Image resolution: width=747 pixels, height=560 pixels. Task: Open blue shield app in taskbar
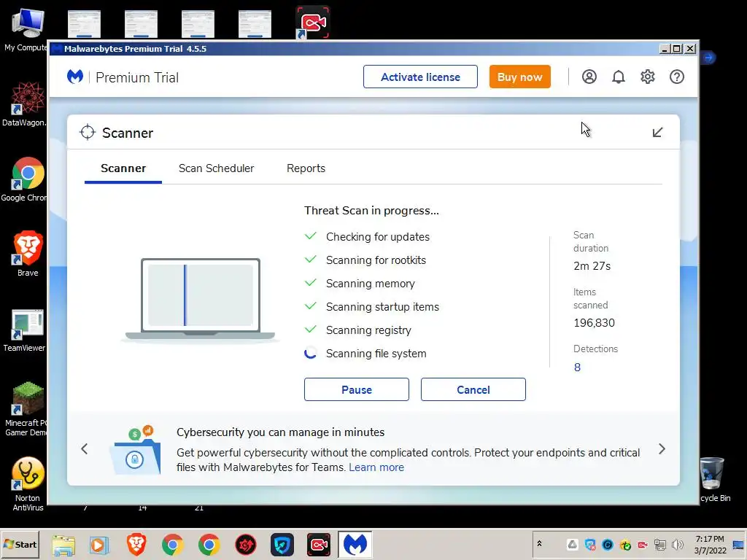tap(282, 545)
